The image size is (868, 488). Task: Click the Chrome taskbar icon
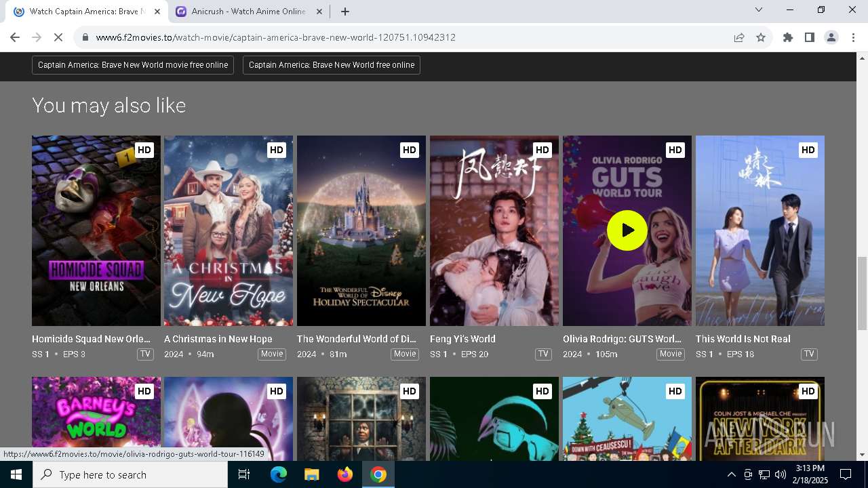coord(378,474)
